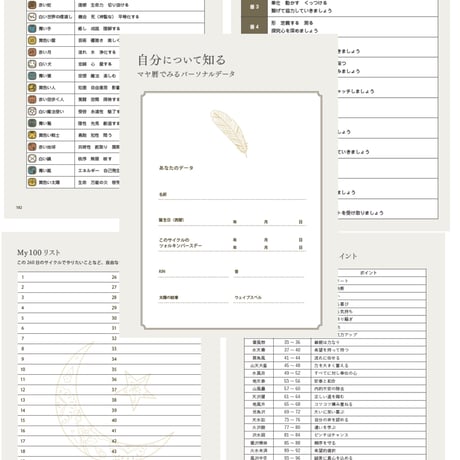Click the 黄色い戦士 yellow warrior glyph icon

coord(32,135)
